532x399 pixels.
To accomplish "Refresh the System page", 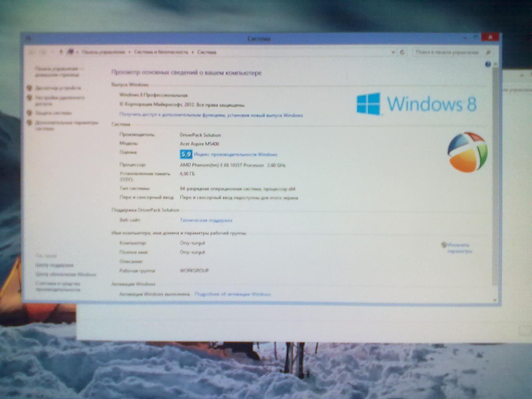I will tap(402, 52).
